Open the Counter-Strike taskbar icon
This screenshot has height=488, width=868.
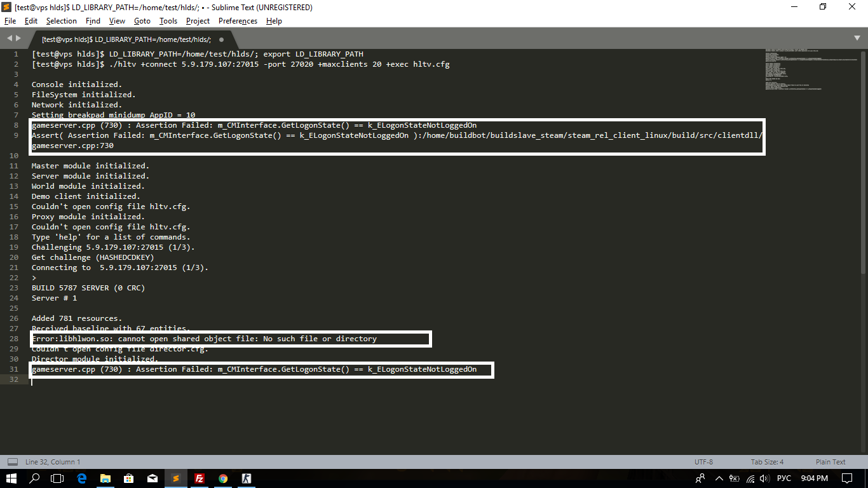(x=247, y=478)
